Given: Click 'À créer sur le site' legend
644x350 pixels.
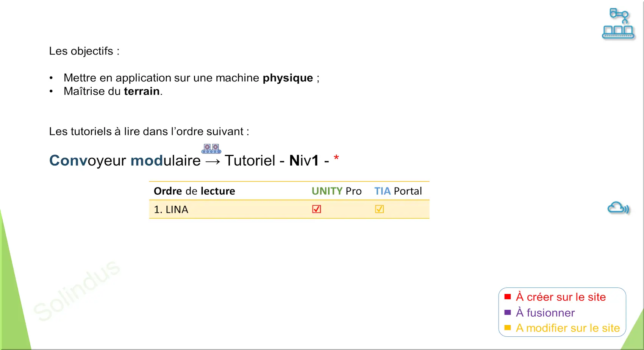Looking at the screenshot, I should tap(561, 297).
